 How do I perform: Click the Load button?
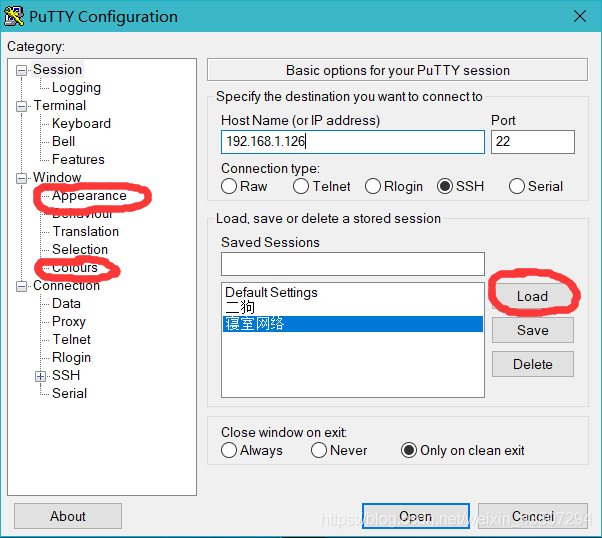click(533, 296)
